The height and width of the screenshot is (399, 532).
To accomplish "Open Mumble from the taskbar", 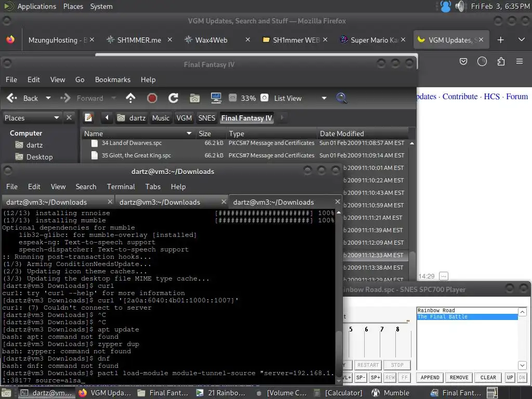I will pos(391,393).
